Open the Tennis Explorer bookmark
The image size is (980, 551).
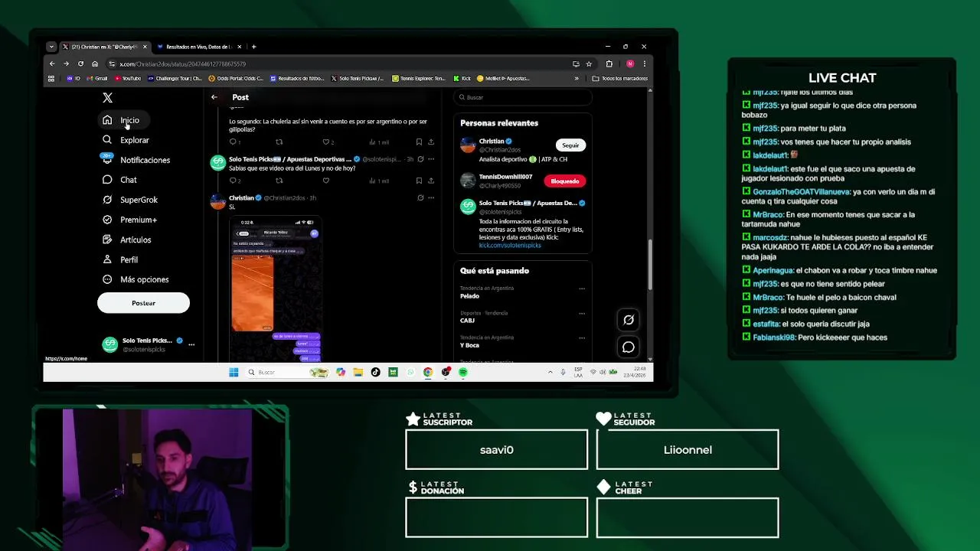(x=419, y=78)
